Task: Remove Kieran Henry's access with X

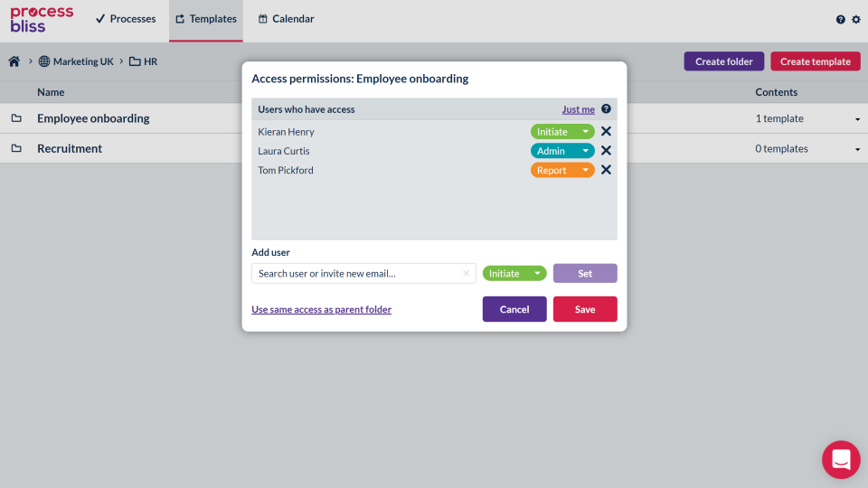Action: (x=606, y=132)
